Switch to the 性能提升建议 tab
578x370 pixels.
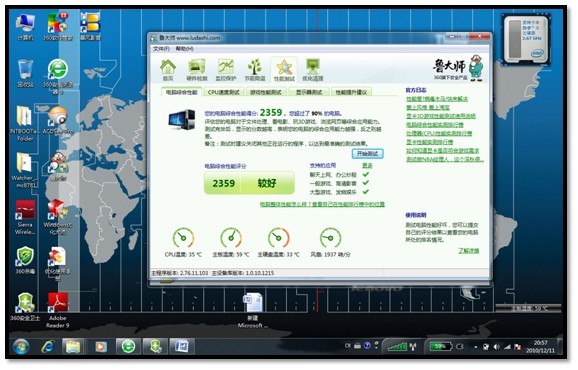click(x=351, y=92)
